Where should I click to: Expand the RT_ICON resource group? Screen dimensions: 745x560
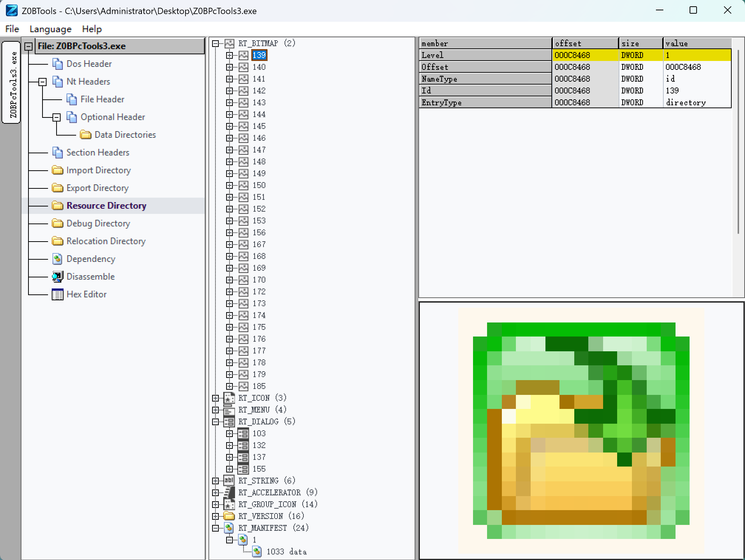215,398
